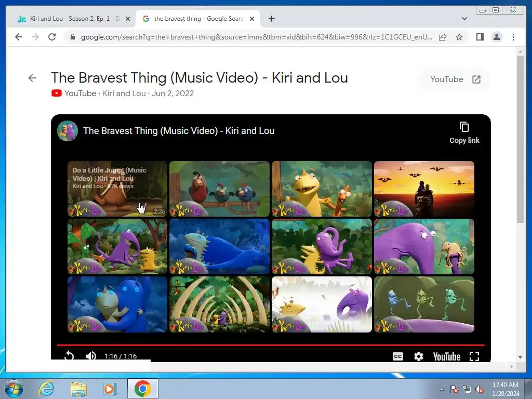Click the YouTube logo in player
Screen dimensions: 532x399
click(x=446, y=356)
